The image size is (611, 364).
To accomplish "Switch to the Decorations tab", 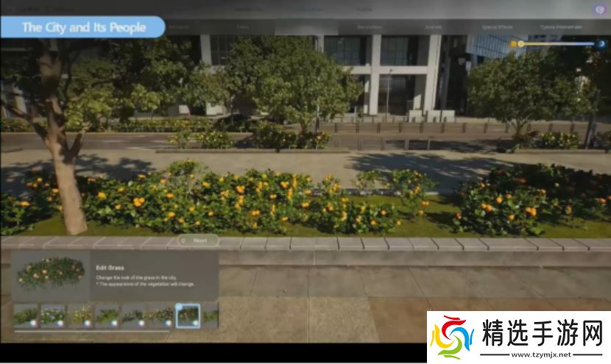I will pos(370,27).
